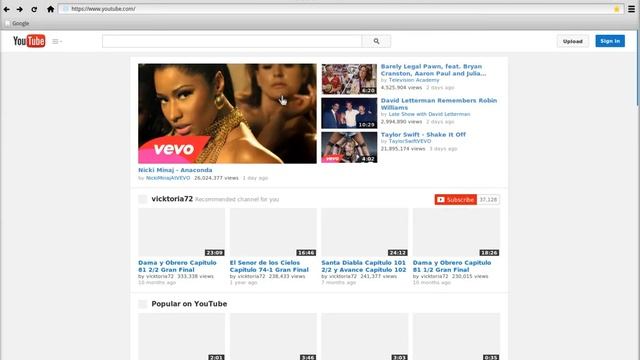The width and height of the screenshot is (640, 360).
Task: Focus the YouTube search field
Action: point(232,41)
